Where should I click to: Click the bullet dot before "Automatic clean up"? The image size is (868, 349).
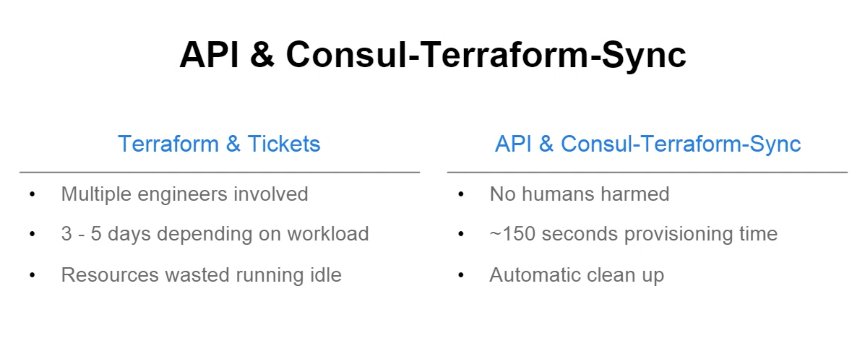click(461, 275)
